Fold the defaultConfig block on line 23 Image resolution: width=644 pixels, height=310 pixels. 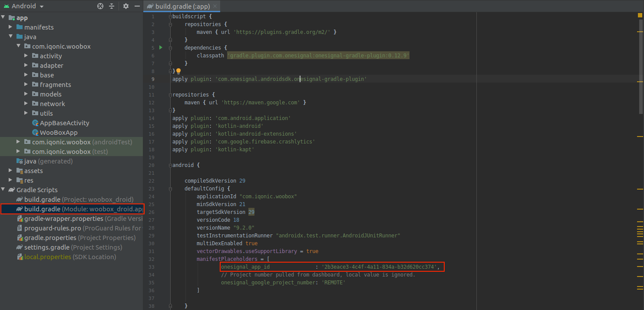(x=171, y=189)
